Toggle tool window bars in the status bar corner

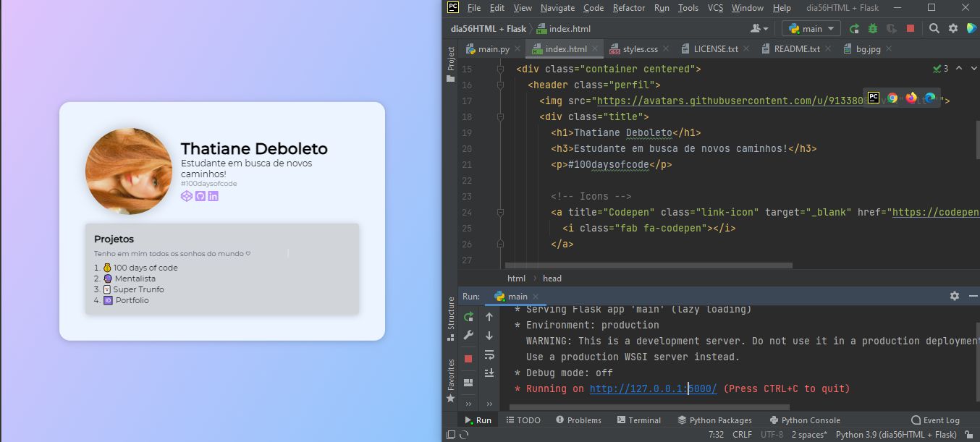(x=451, y=435)
